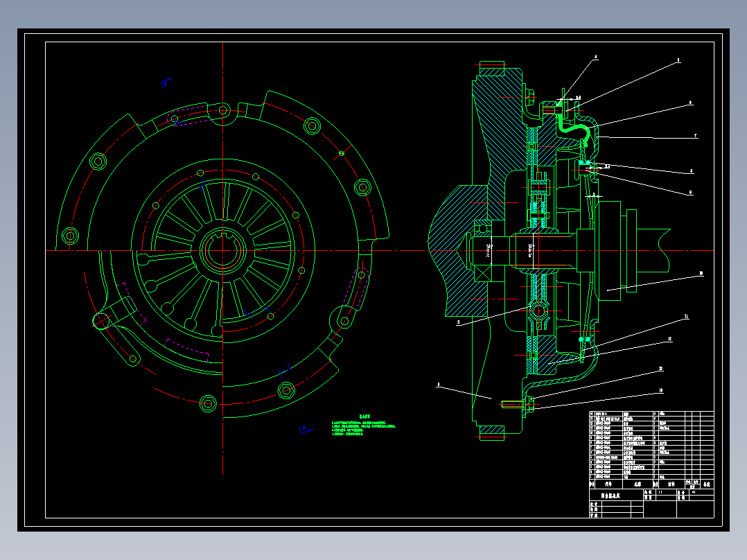The image size is (747, 560).
Task: Select the drawing name cell in title block
Action: pos(617,496)
